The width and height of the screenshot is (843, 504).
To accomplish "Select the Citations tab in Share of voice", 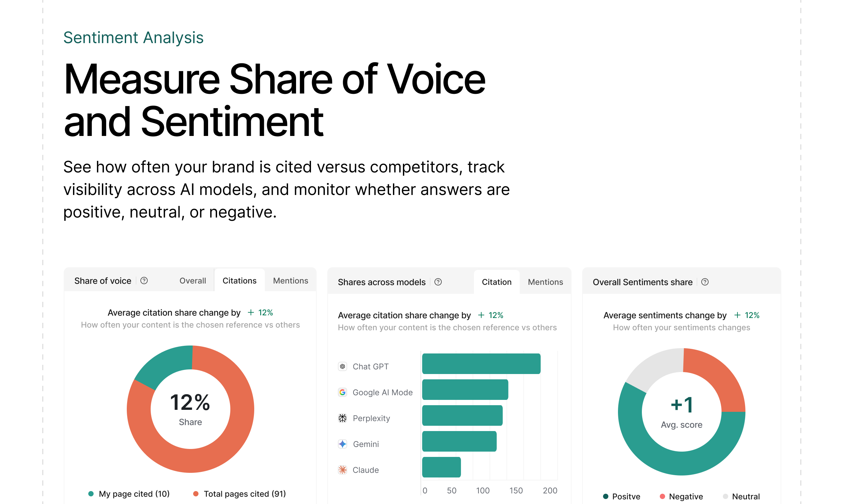I will pos(239,281).
